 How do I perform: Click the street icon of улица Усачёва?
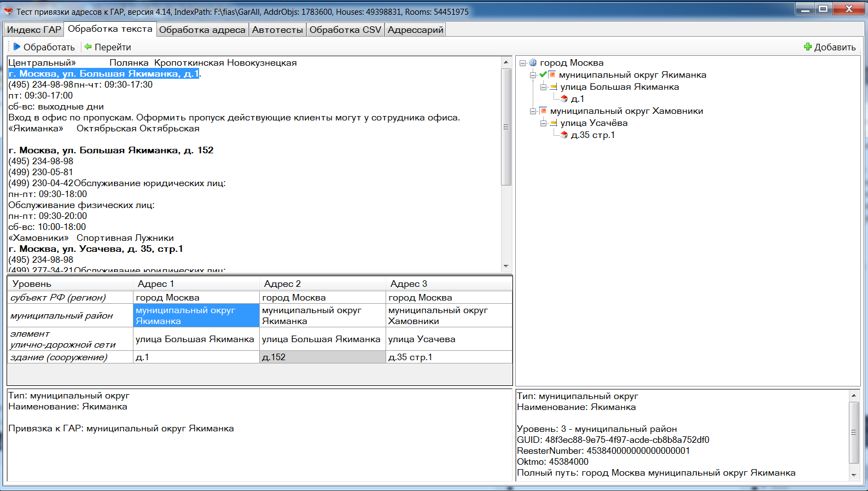[x=554, y=123]
